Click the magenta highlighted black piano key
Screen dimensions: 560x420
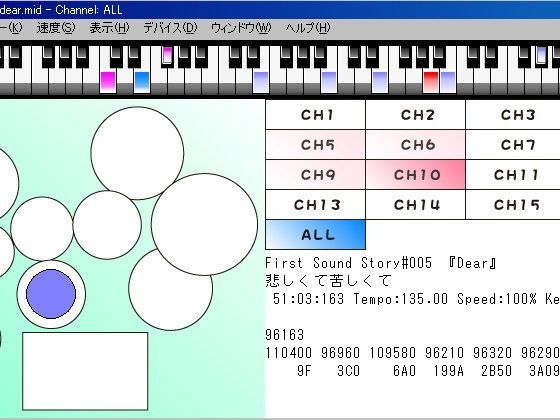point(167,56)
